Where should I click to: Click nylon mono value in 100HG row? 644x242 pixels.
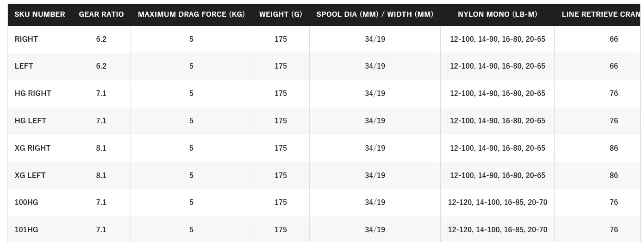pyautogui.click(x=497, y=202)
